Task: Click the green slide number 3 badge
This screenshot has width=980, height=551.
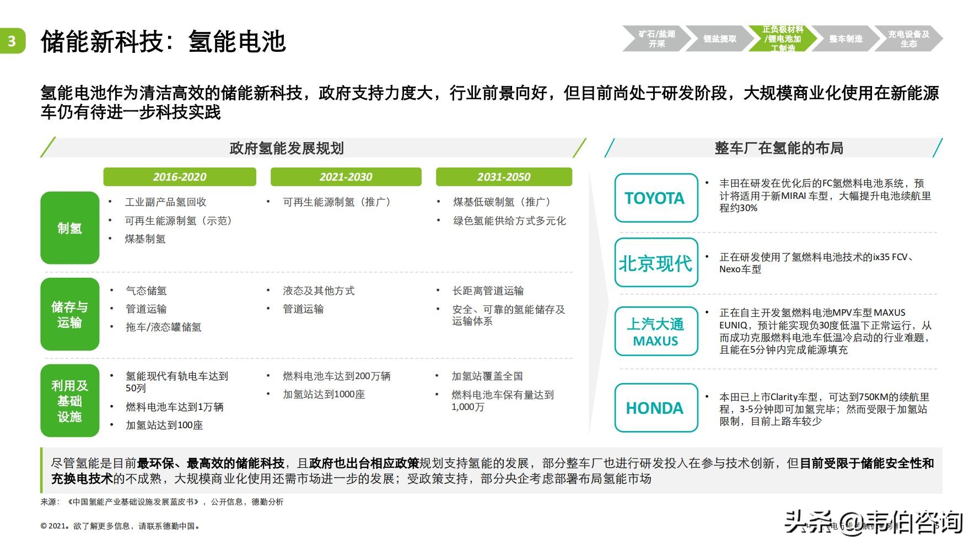Action: [x=12, y=41]
